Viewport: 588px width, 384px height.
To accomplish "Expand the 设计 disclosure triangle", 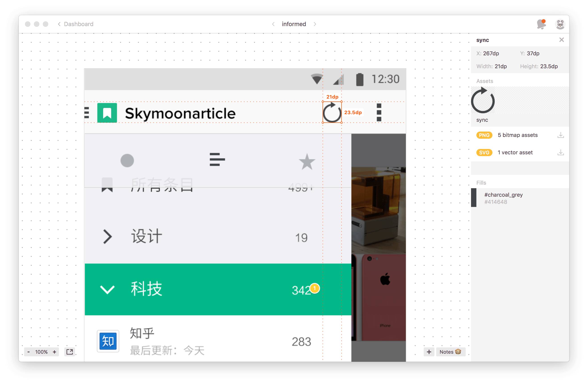I will (107, 237).
